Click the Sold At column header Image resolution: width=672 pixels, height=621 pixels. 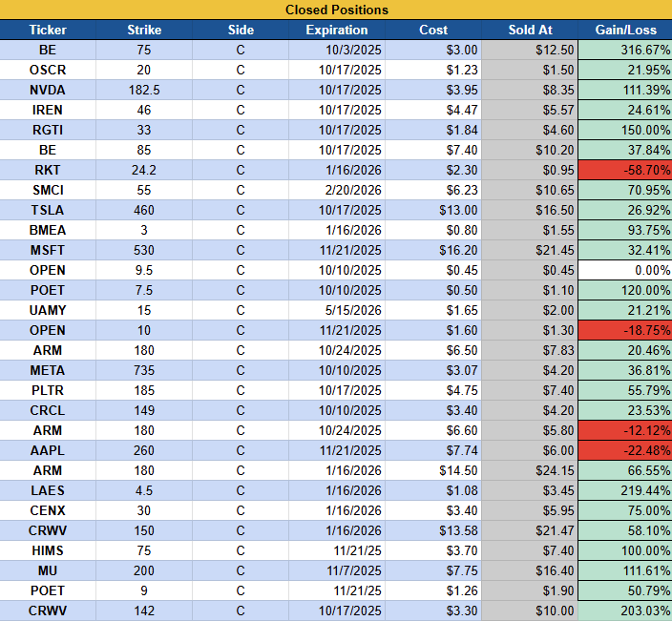530,30
